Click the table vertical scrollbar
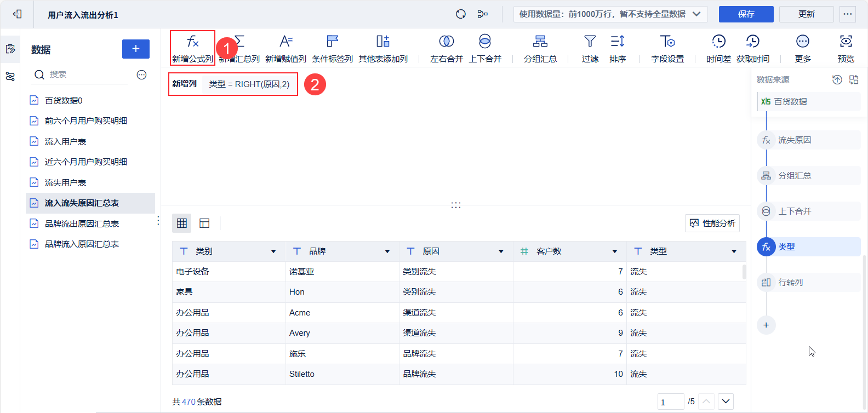868x413 pixels. pyautogui.click(x=744, y=272)
